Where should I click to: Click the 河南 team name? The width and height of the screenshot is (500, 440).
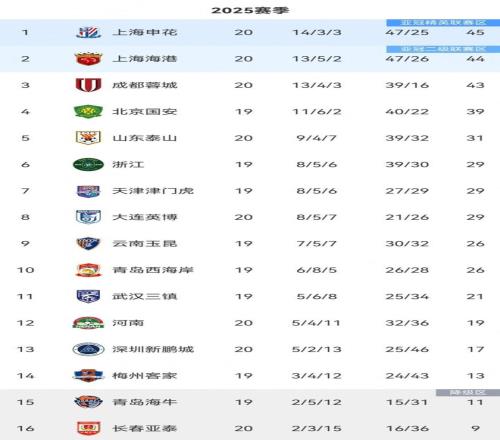pyautogui.click(x=128, y=323)
